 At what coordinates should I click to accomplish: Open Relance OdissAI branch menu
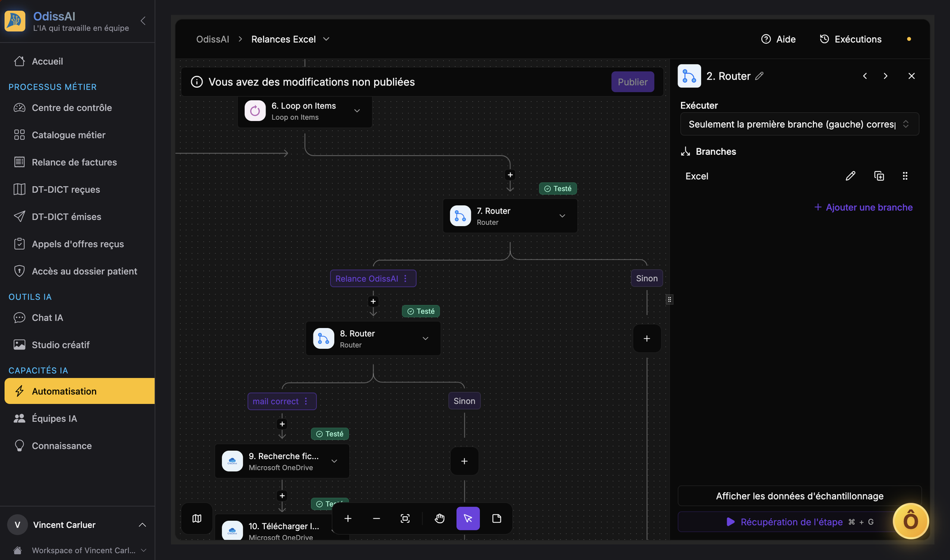pyautogui.click(x=406, y=279)
